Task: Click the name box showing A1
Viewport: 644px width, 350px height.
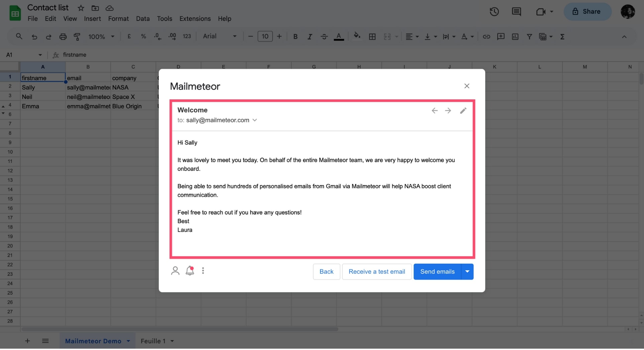Action: pos(24,55)
